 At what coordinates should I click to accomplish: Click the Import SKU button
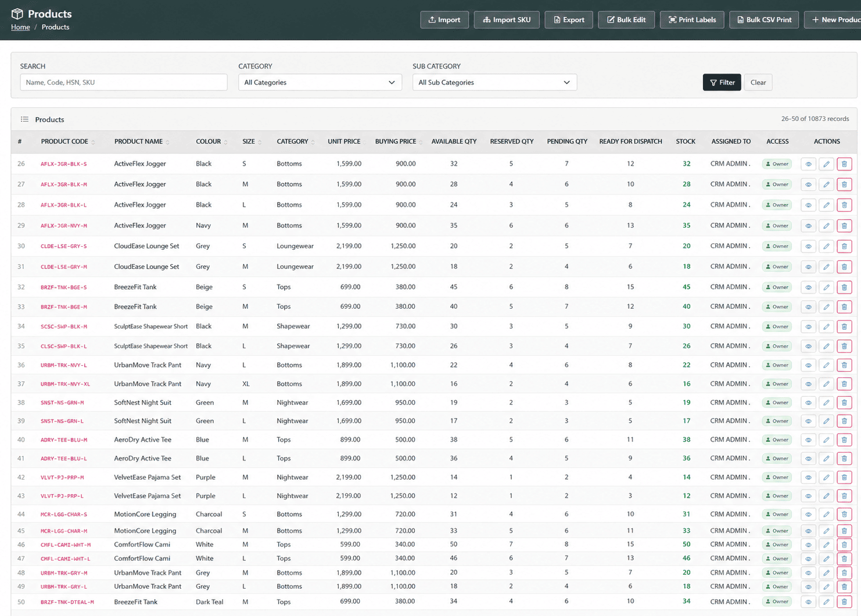pyautogui.click(x=507, y=20)
